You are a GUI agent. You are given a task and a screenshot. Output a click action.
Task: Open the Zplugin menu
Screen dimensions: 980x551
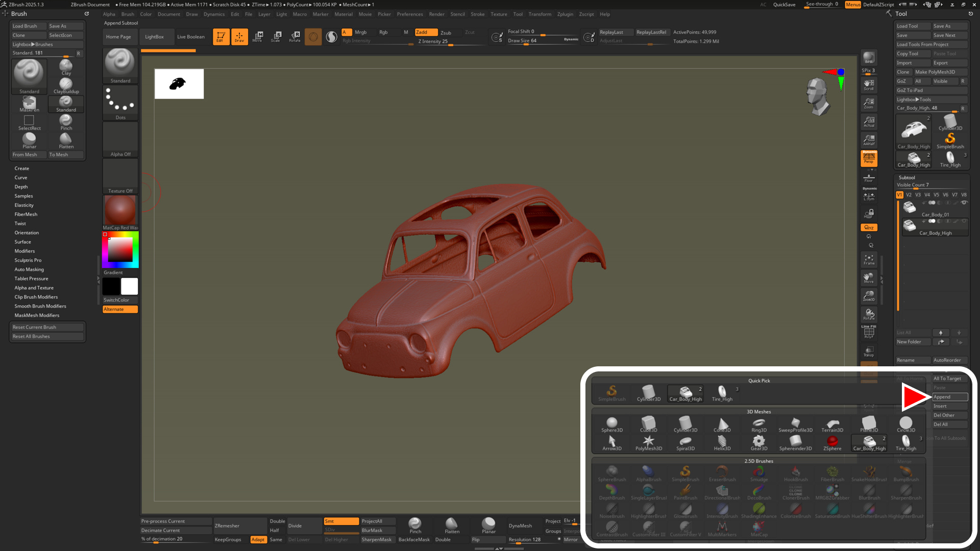pos(565,14)
